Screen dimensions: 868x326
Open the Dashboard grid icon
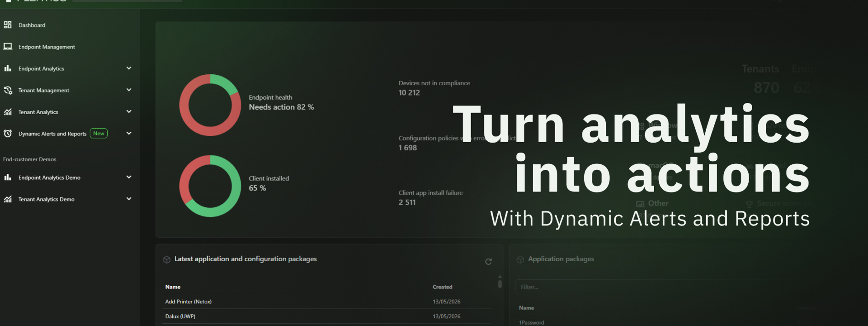pyautogui.click(x=8, y=25)
